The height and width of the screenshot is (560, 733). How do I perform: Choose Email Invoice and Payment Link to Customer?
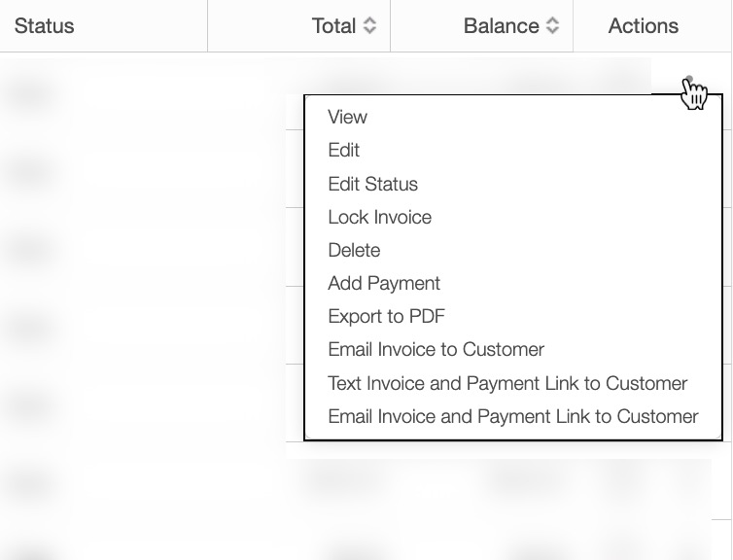pos(513,416)
